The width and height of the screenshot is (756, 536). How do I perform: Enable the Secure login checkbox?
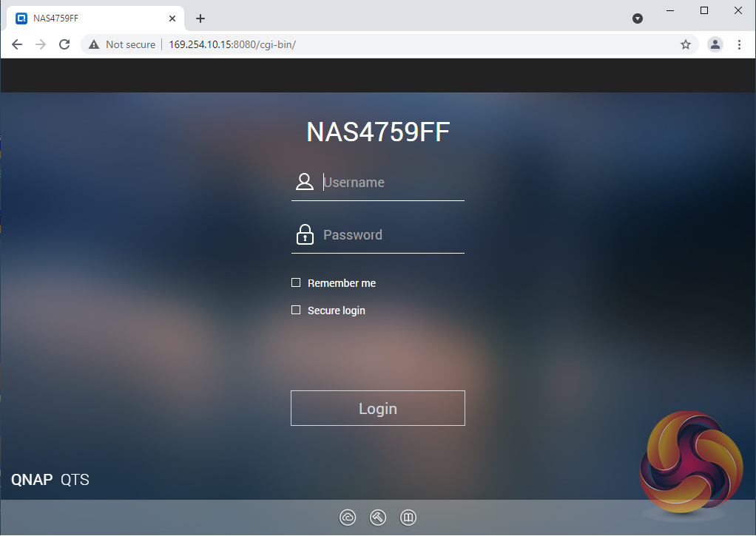[296, 310]
